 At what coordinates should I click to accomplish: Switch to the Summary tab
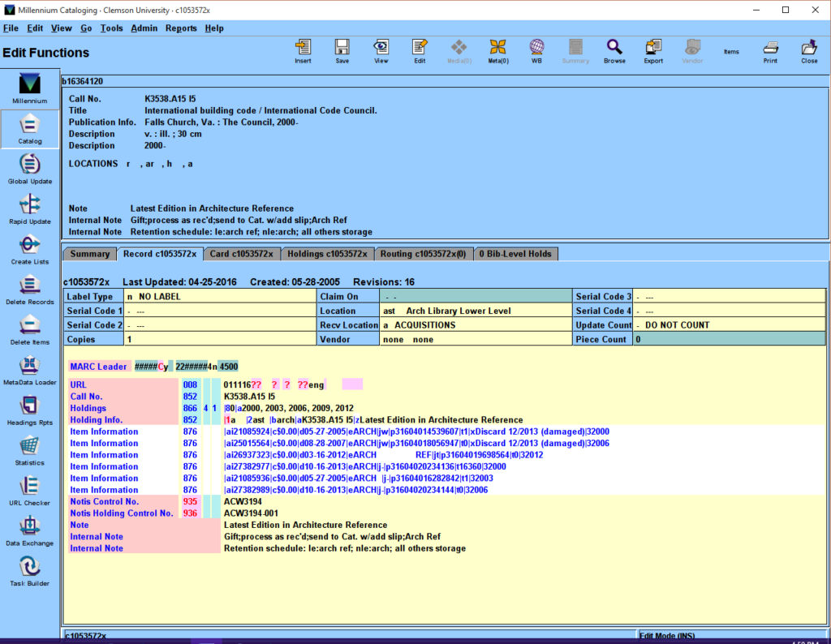89,254
